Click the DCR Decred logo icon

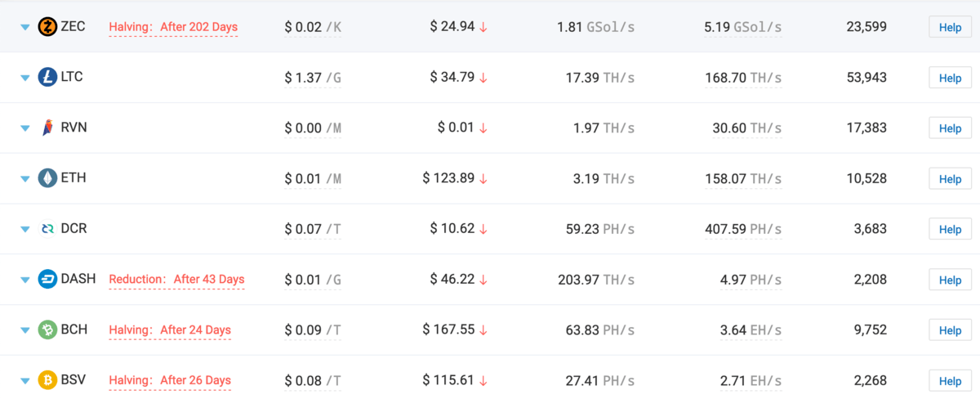tap(47, 229)
